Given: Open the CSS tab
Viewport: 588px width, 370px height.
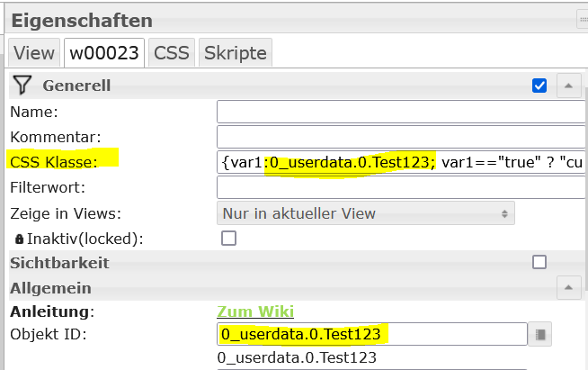Looking at the screenshot, I should point(171,52).
